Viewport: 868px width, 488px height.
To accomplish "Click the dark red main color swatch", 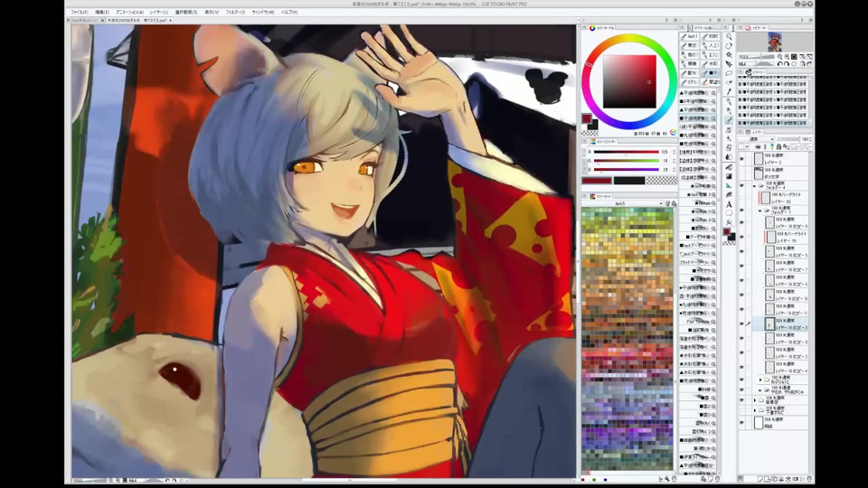I will tap(586, 119).
